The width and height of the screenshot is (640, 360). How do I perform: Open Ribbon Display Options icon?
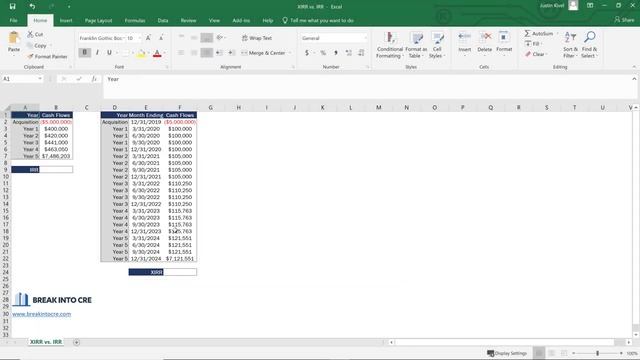pos(590,6)
